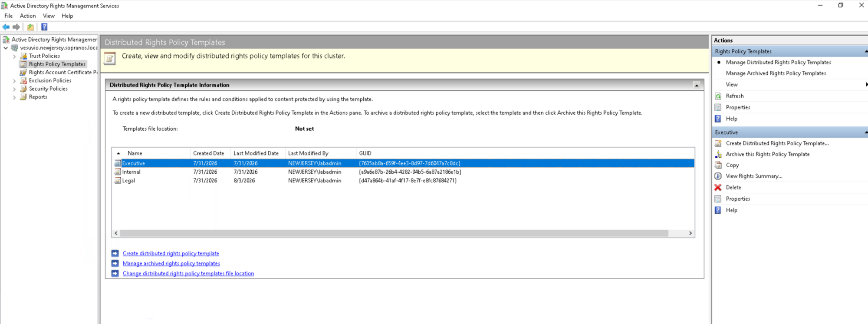Click the Back arrow toolbar icon
Viewport: 868px width, 324px height.
coord(6,27)
